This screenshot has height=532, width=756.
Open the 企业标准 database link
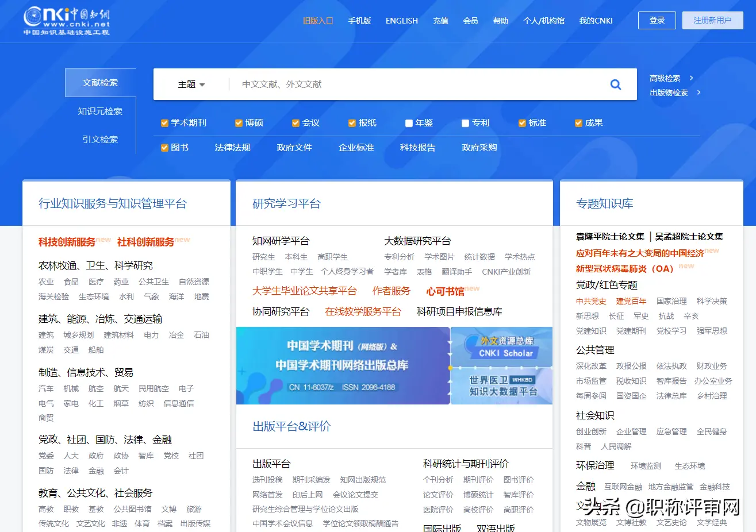(356, 148)
